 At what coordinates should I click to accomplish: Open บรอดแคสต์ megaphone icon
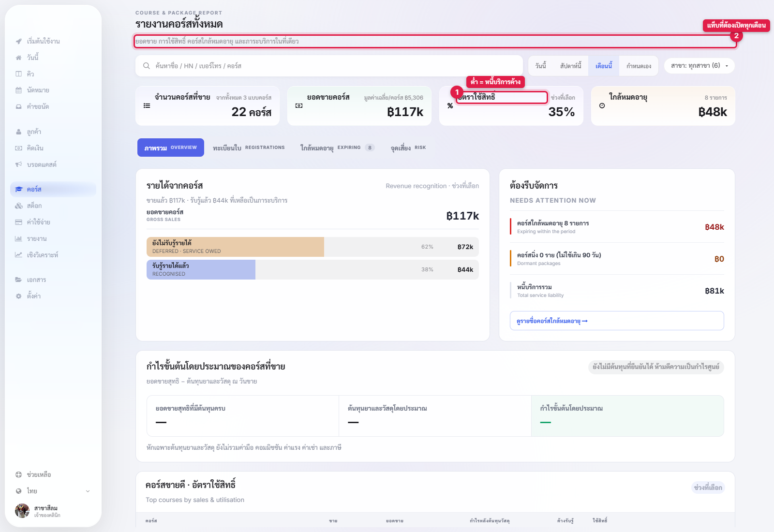[x=18, y=165]
